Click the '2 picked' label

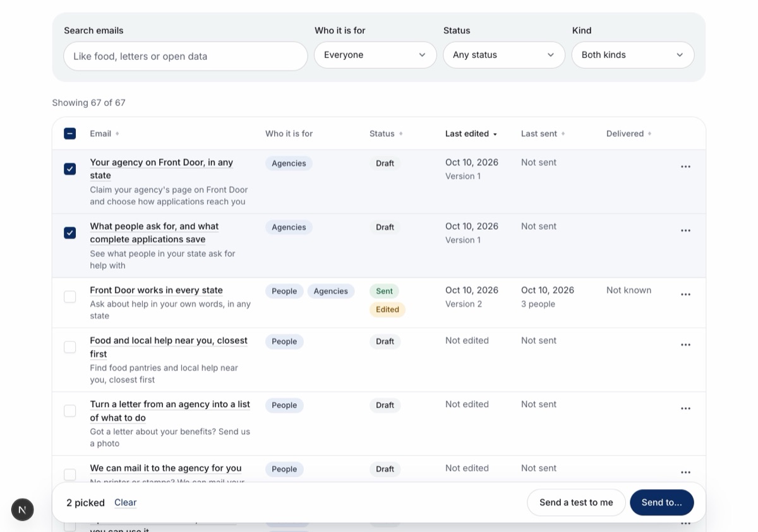tap(85, 503)
